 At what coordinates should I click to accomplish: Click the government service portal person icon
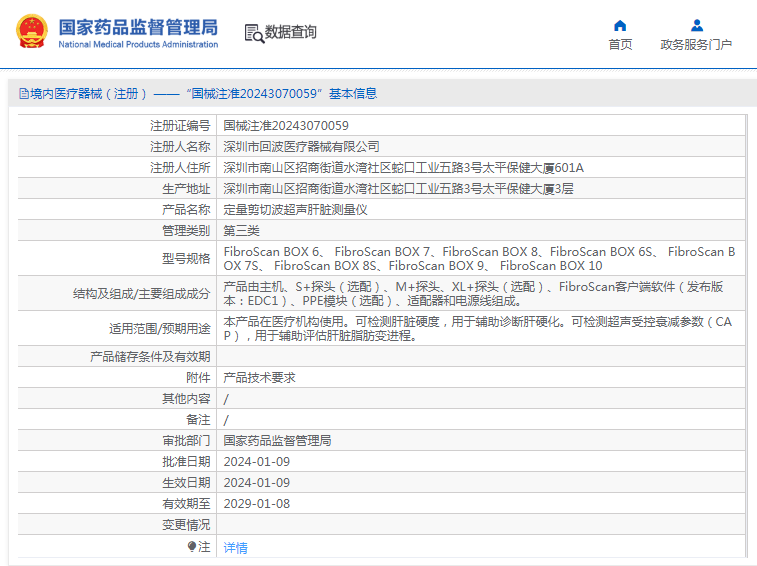click(x=697, y=25)
